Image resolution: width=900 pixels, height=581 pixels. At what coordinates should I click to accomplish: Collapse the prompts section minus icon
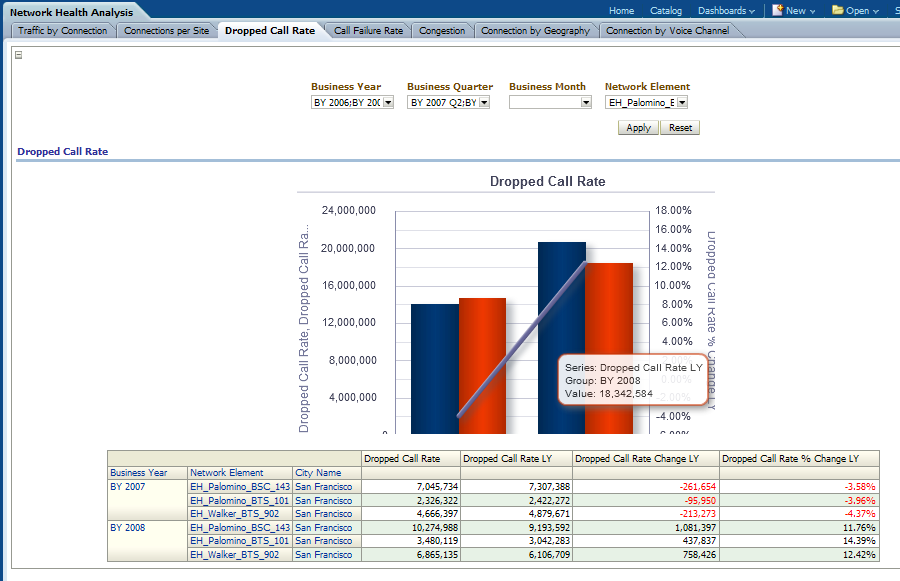coord(18,55)
